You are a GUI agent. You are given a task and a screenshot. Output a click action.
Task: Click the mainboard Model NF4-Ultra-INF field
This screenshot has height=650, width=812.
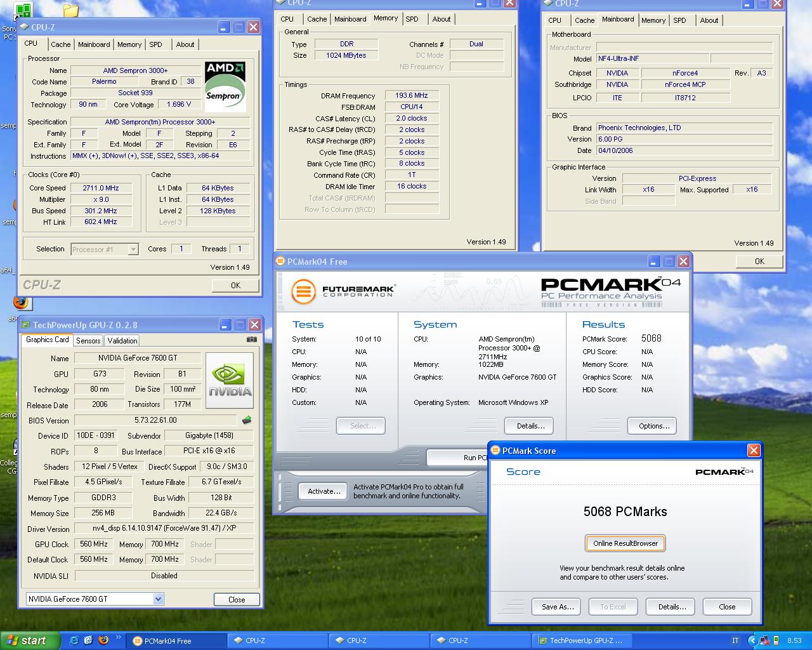tap(652, 58)
